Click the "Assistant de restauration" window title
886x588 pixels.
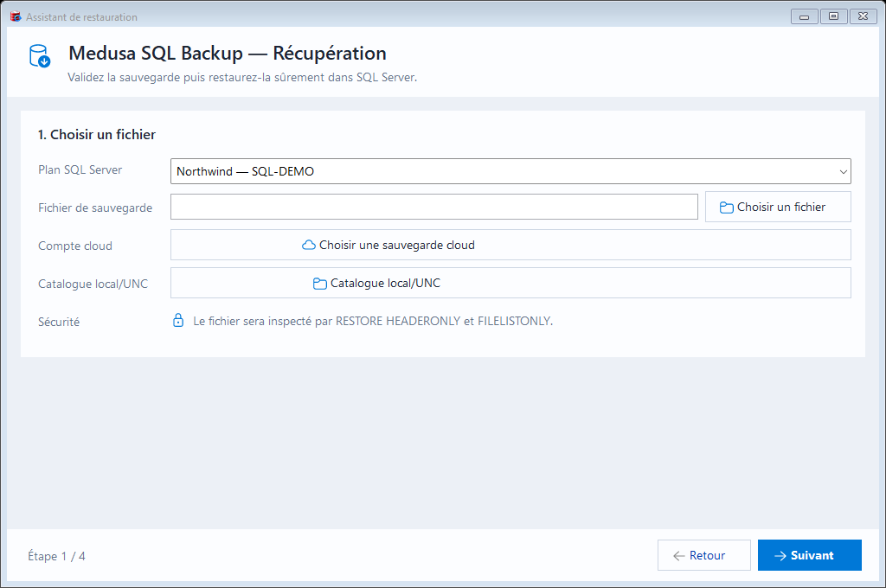(81, 17)
